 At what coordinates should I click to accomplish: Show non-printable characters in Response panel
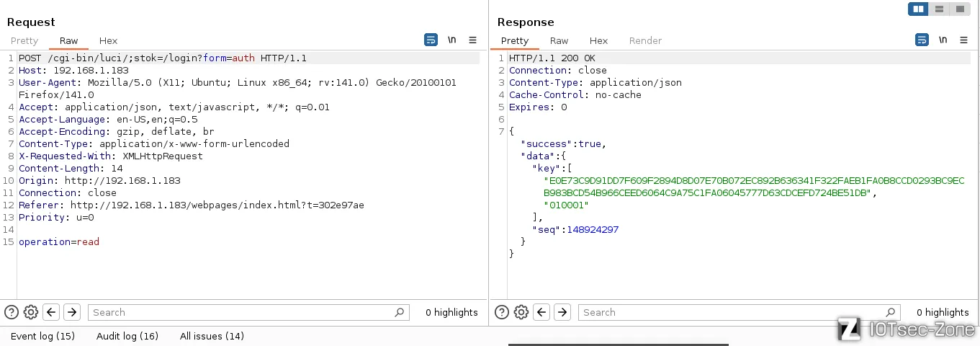(x=943, y=40)
